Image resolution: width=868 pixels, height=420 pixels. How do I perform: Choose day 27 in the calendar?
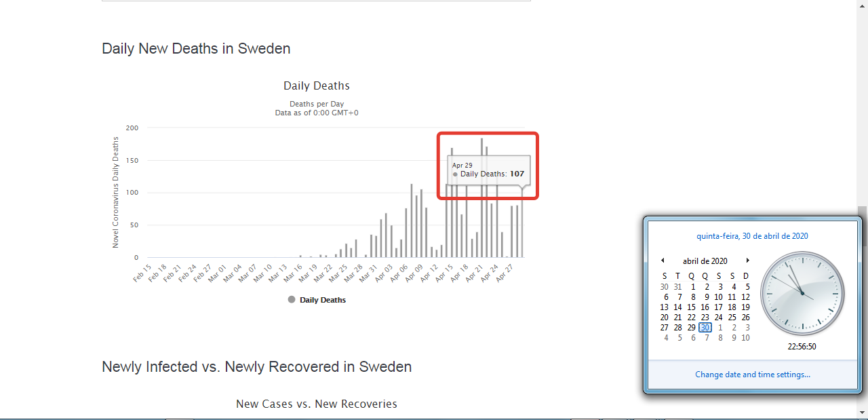tap(664, 328)
